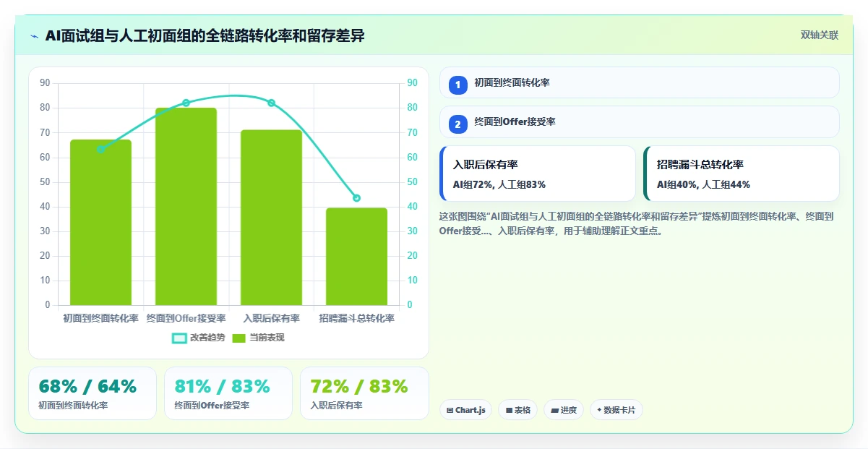Viewport: 868px width, 449px height.
Task: Click the trend line point above 初面到终面转化率
Action: click(x=100, y=150)
